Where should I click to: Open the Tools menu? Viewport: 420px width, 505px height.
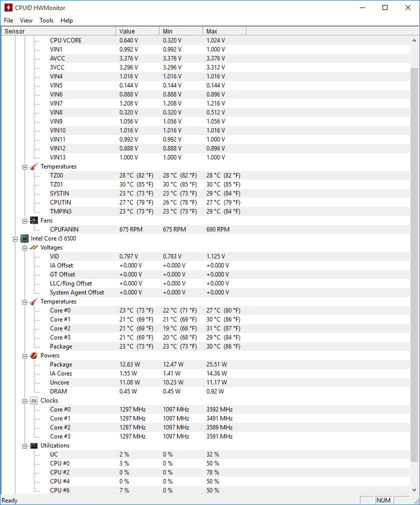pyautogui.click(x=46, y=20)
